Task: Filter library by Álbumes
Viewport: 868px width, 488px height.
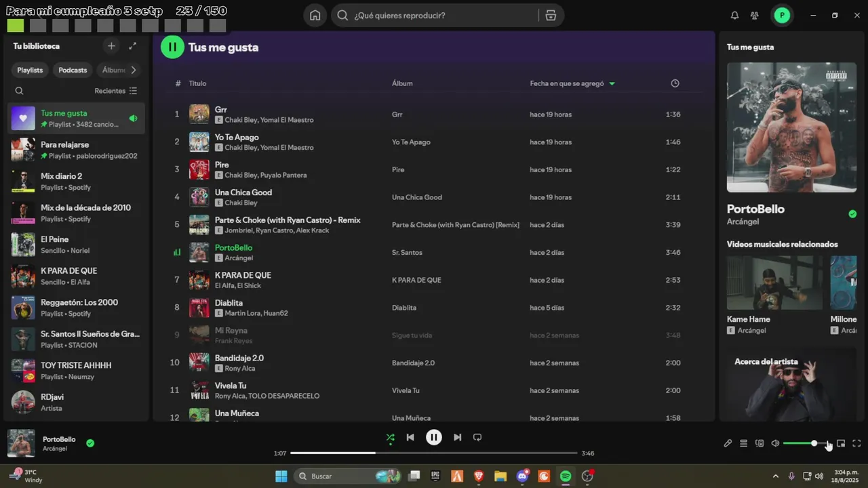Action: coord(113,70)
